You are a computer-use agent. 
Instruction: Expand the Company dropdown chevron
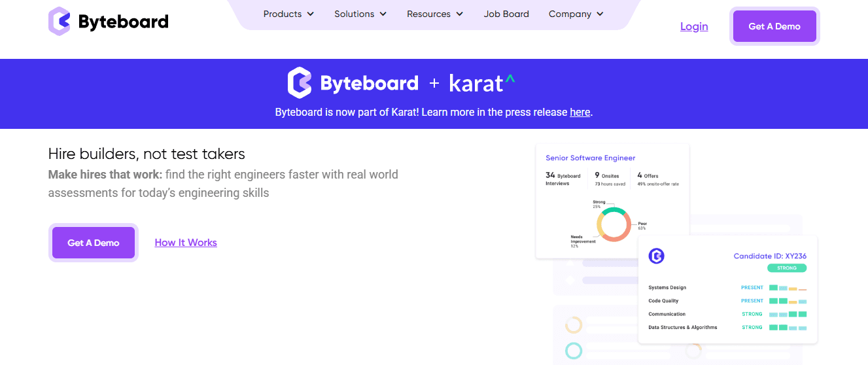point(600,14)
